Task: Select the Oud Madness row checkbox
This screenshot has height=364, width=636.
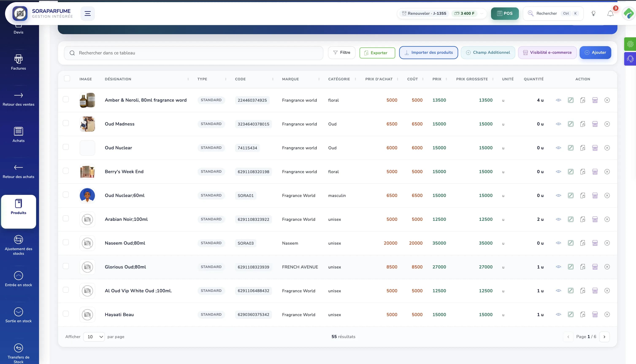Action: (x=66, y=123)
